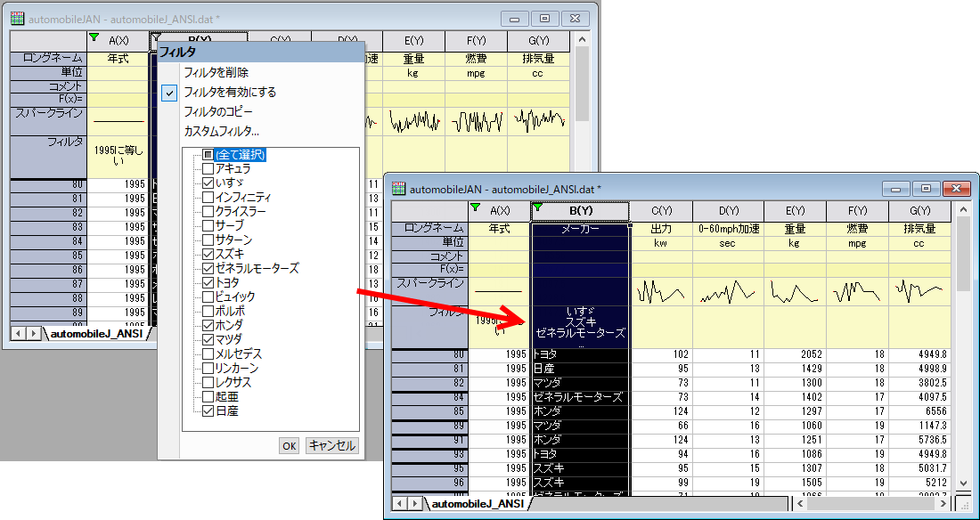Click the 4949.8 value in row 80

tap(920, 354)
